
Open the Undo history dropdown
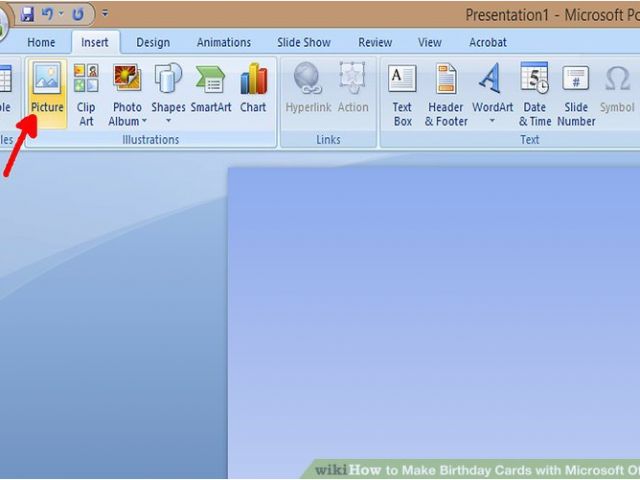(61, 14)
